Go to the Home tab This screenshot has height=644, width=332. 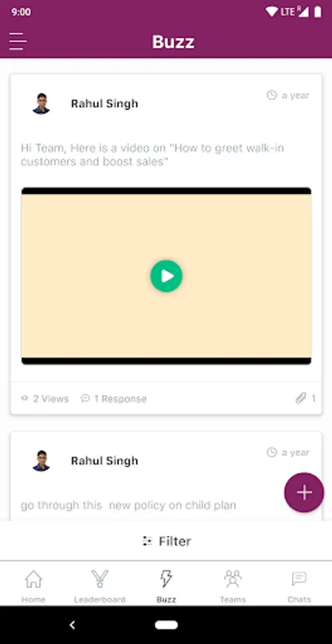[x=34, y=586]
